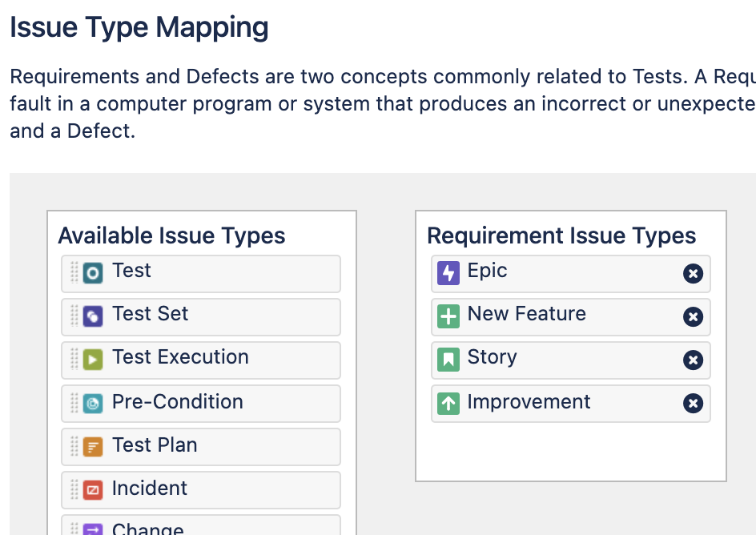Grab the Test Set drag handle
The width and height of the screenshot is (756, 535).
(x=74, y=316)
